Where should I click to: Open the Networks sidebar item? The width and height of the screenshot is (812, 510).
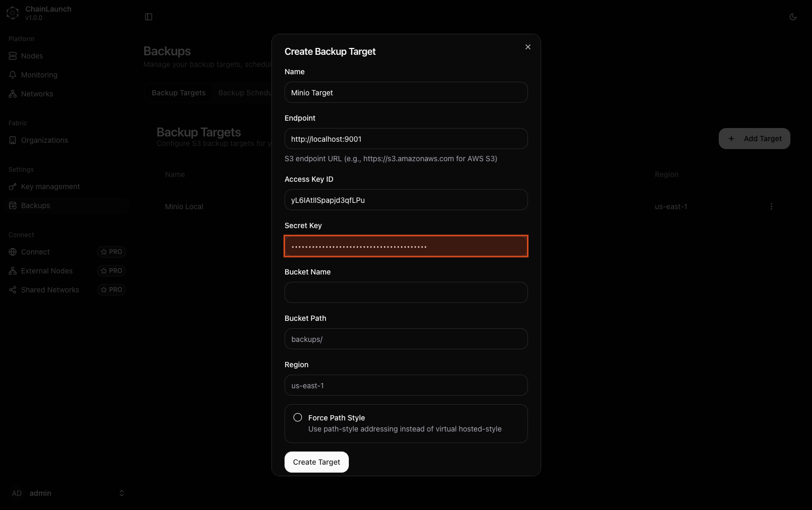coord(37,94)
